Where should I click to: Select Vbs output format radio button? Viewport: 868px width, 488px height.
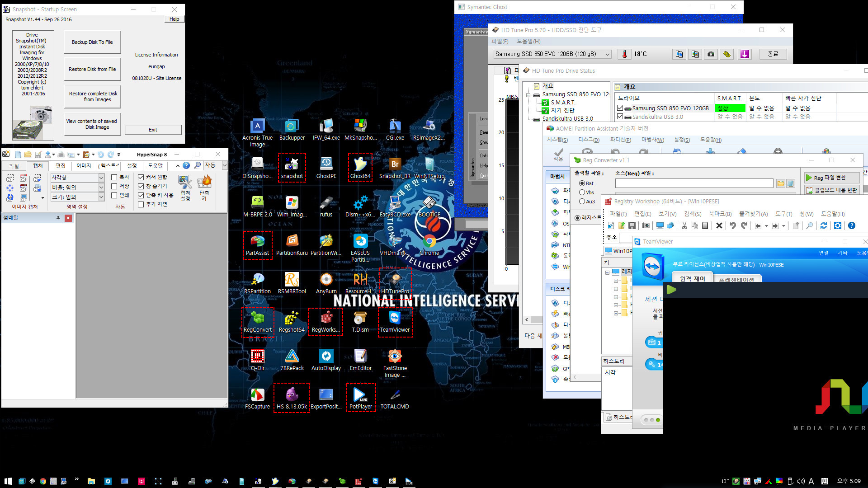tap(582, 192)
